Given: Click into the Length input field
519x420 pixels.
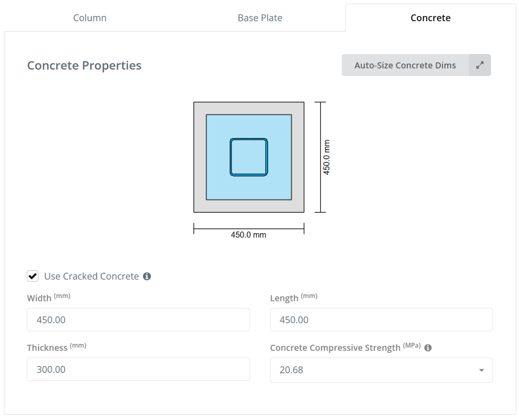Looking at the screenshot, I should (381, 320).
